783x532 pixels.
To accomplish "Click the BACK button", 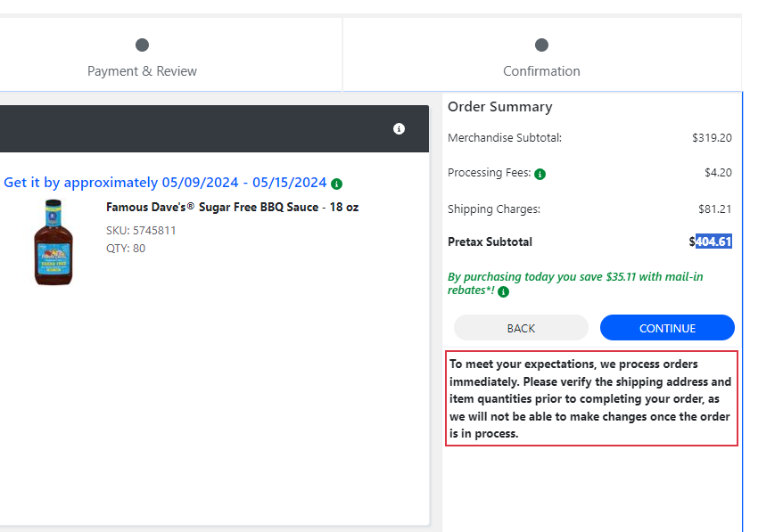I will (521, 328).
